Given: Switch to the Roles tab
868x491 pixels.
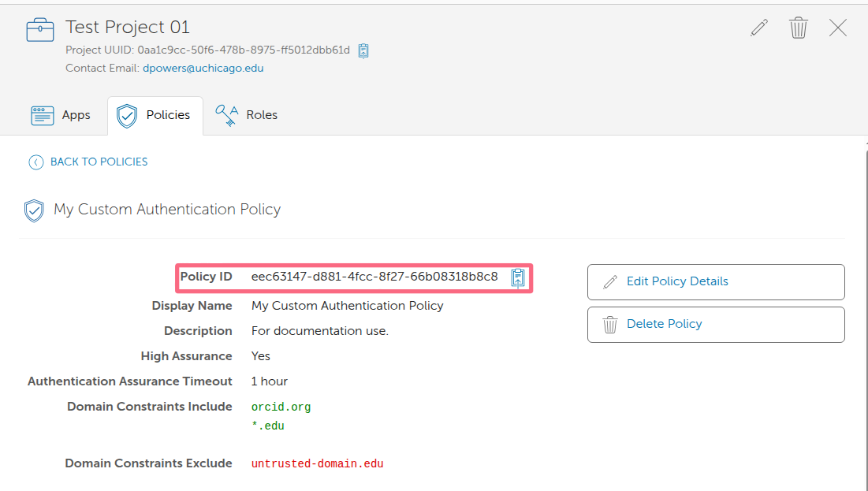Looking at the screenshot, I should tap(261, 114).
